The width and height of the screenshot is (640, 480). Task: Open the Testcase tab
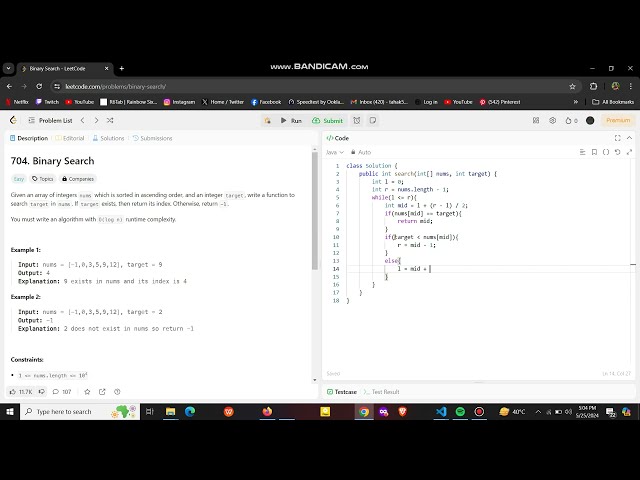coord(342,392)
